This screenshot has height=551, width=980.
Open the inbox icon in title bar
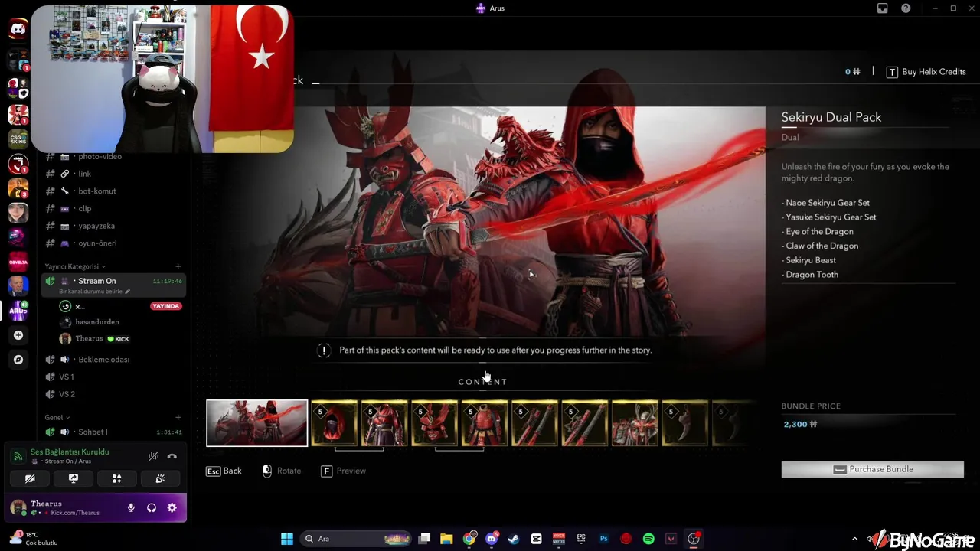(883, 8)
